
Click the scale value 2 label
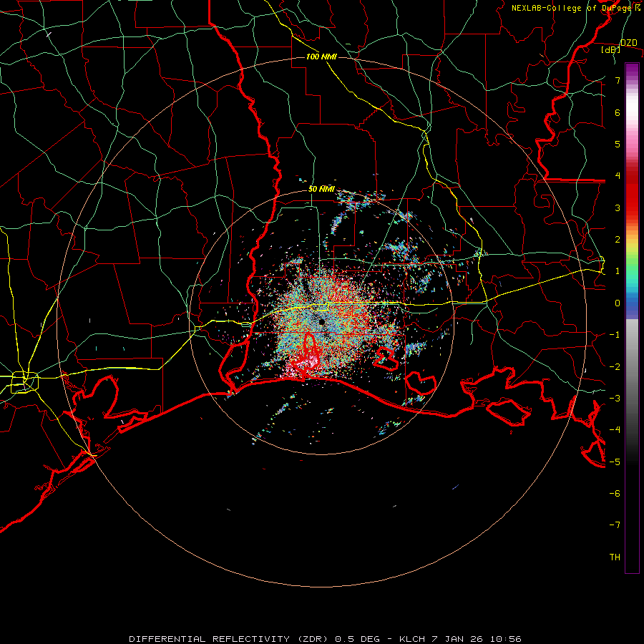[618, 240]
